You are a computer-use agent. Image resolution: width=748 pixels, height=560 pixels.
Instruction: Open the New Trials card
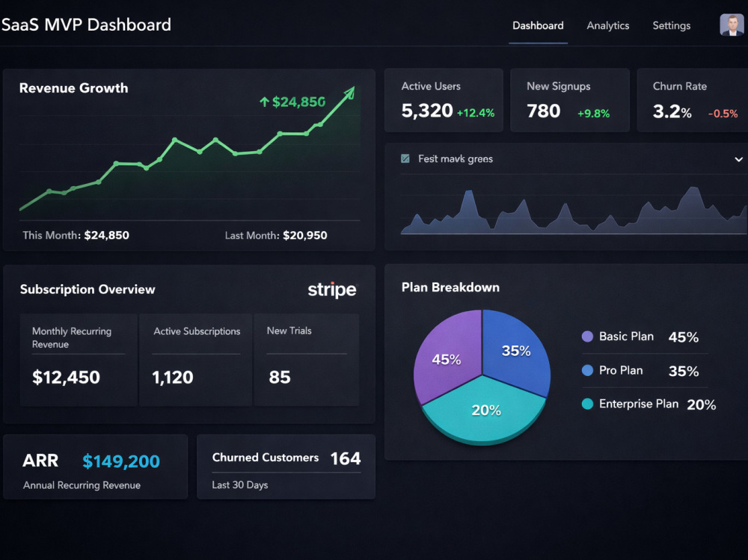[x=306, y=360]
